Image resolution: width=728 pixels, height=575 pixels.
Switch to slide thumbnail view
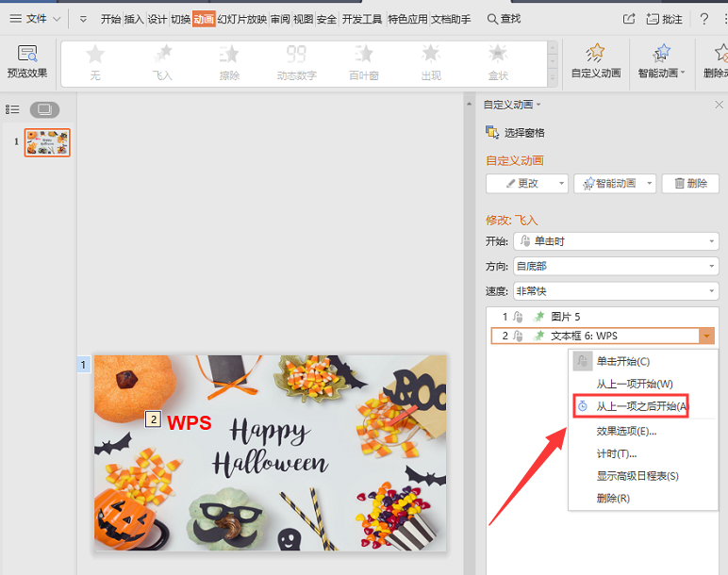coord(44,109)
